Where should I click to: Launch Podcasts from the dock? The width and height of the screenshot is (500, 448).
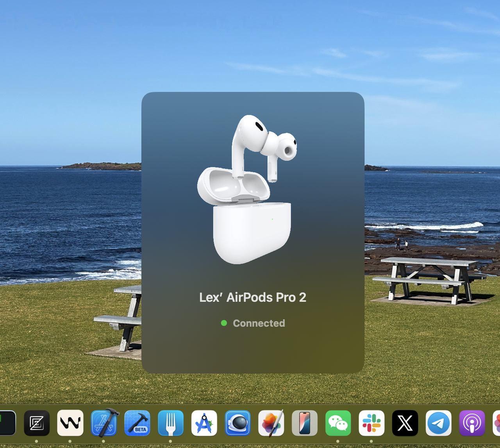[x=472, y=423]
